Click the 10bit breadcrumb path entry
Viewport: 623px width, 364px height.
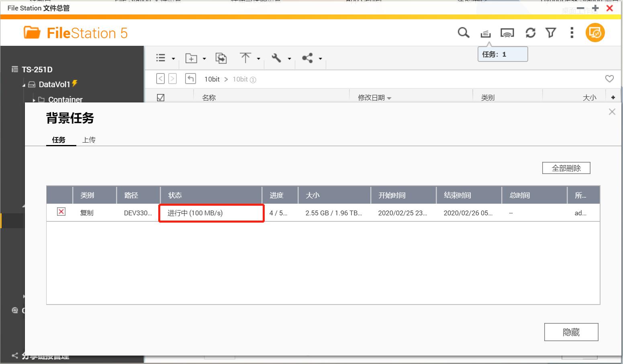(212, 79)
